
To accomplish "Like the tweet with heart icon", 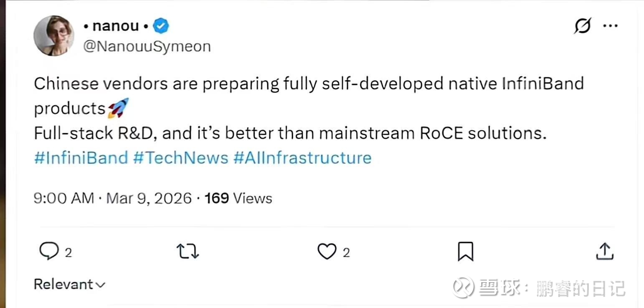I will point(327,252).
